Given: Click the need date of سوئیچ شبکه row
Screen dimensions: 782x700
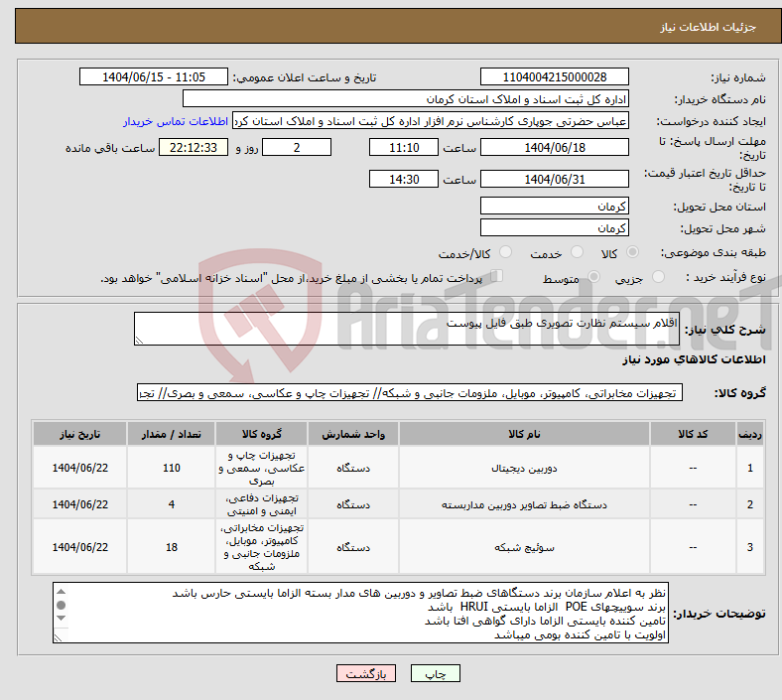Looking at the screenshot, I should 79,547.
